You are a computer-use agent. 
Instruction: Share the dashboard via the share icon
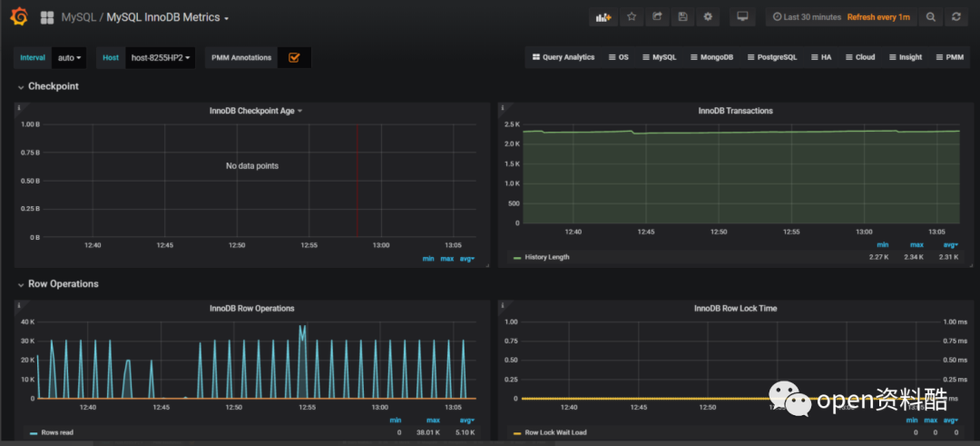(x=657, y=17)
